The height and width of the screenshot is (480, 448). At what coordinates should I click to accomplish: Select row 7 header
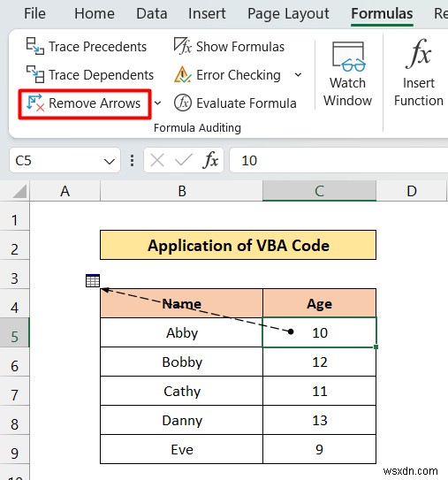coord(14,391)
